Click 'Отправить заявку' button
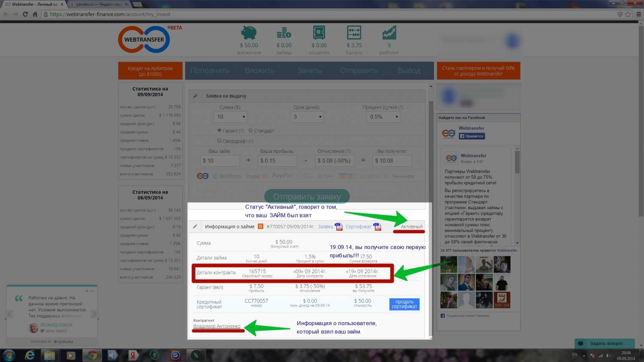 [307, 197]
